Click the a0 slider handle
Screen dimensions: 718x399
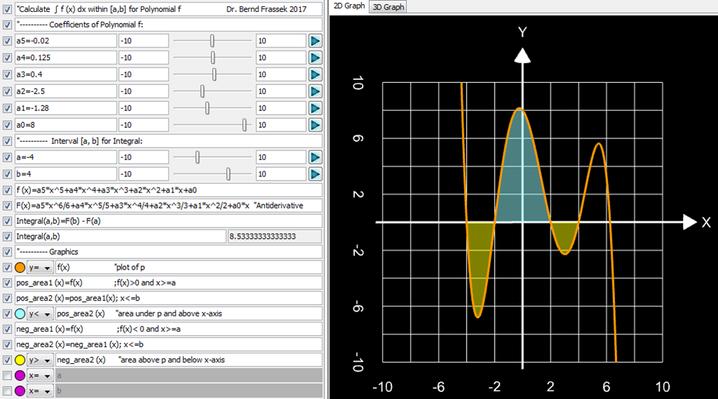pos(245,125)
